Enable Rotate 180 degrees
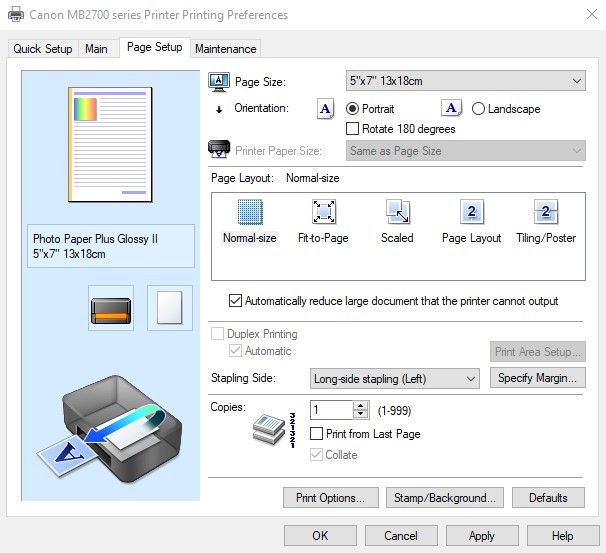The image size is (606, 553). pyautogui.click(x=352, y=129)
